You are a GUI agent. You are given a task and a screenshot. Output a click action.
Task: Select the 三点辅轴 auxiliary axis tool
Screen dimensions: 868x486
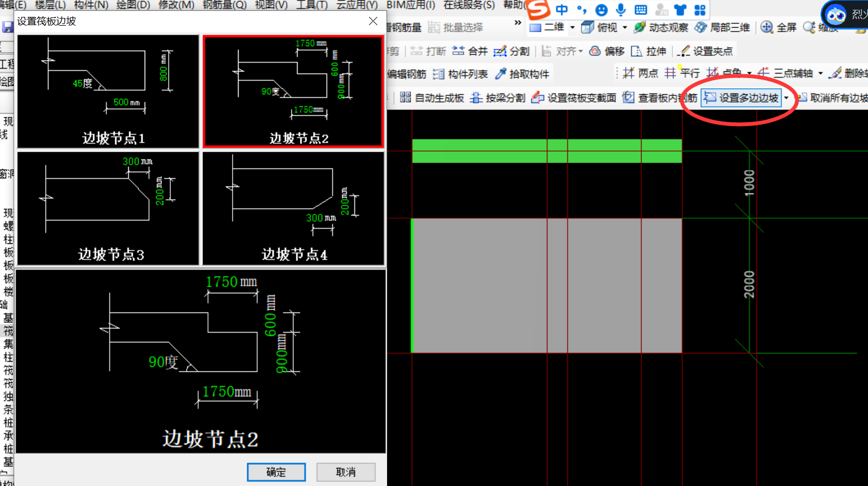(786, 73)
